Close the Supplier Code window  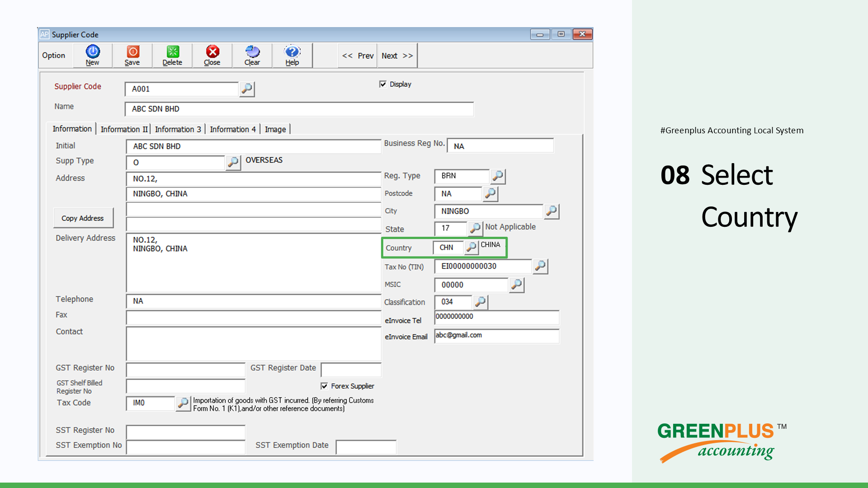click(582, 34)
